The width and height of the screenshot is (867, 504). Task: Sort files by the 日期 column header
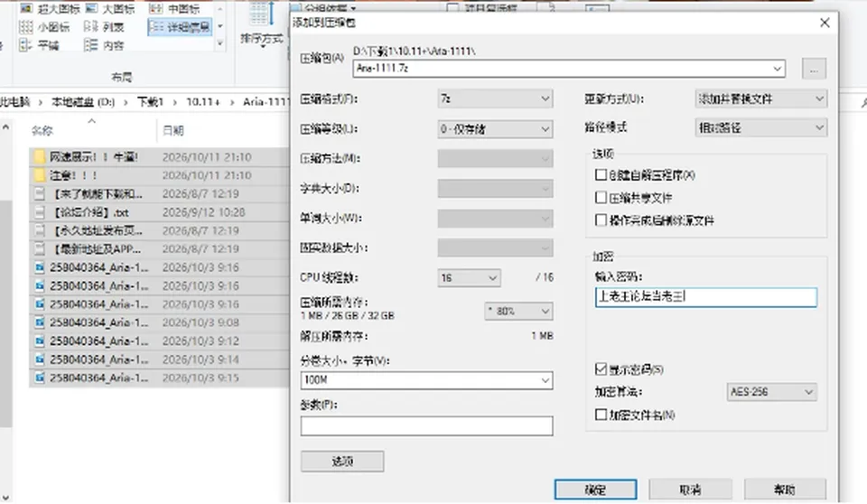tap(173, 131)
